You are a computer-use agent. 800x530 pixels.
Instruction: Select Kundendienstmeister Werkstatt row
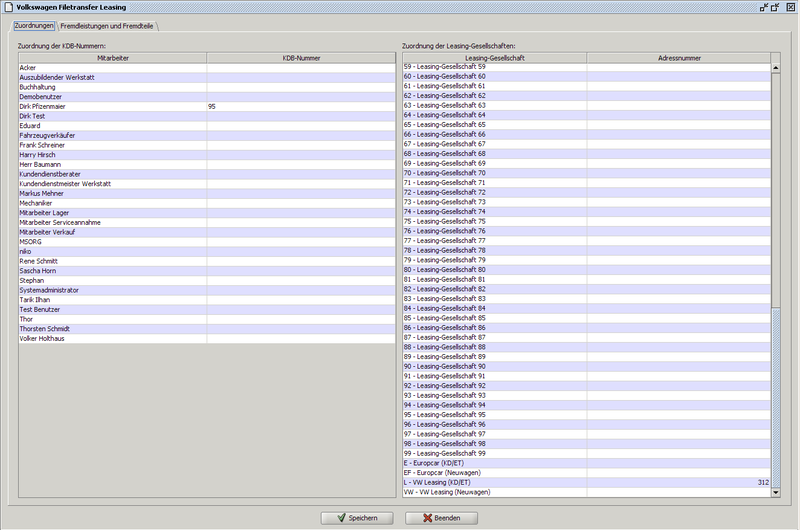click(207, 184)
